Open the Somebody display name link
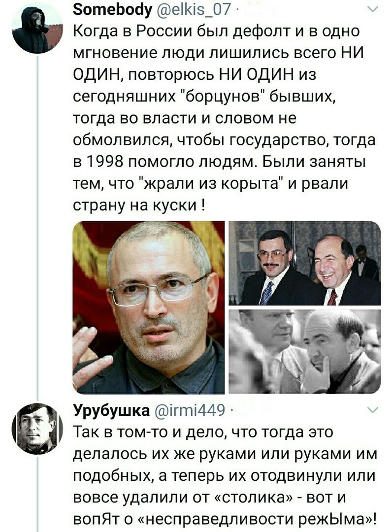This screenshot has height=532, width=392. click(x=113, y=10)
